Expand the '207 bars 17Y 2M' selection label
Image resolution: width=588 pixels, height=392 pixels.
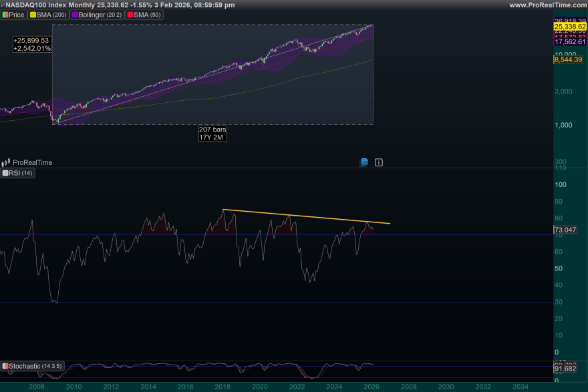point(212,132)
